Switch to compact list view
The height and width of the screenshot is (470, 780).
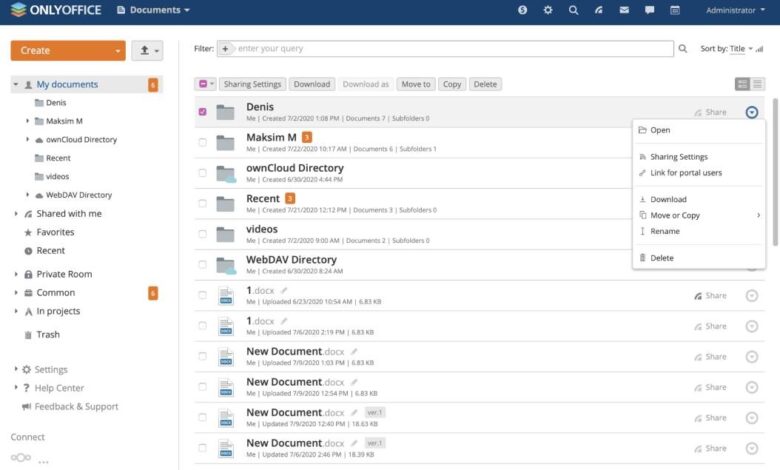757,84
